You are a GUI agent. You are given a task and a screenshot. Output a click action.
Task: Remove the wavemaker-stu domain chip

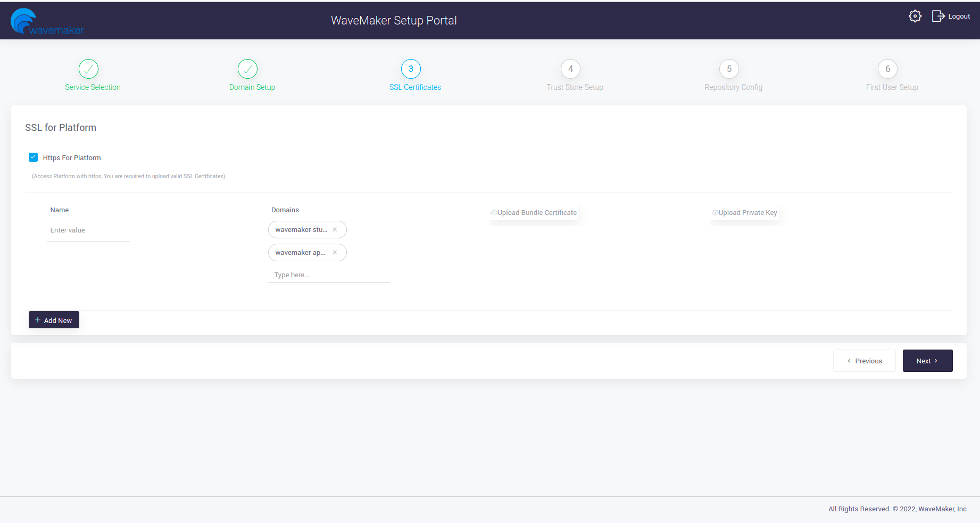[x=335, y=229]
